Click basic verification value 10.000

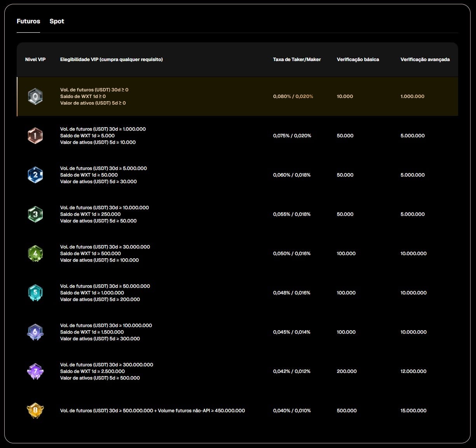click(x=345, y=96)
